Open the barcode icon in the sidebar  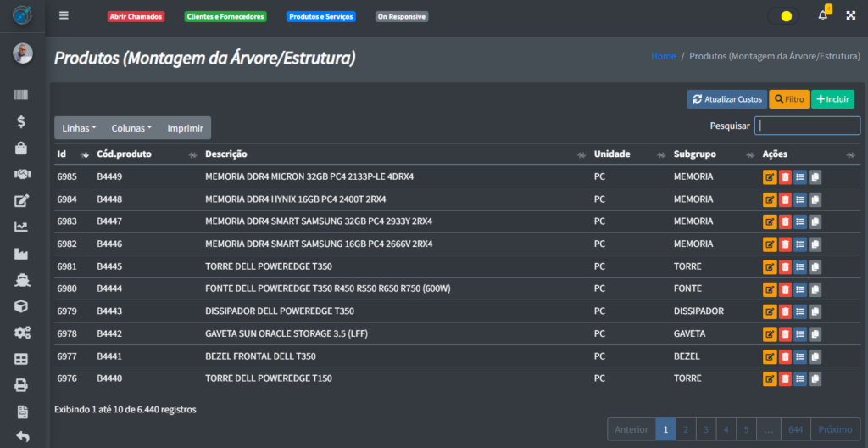[22, 95]
